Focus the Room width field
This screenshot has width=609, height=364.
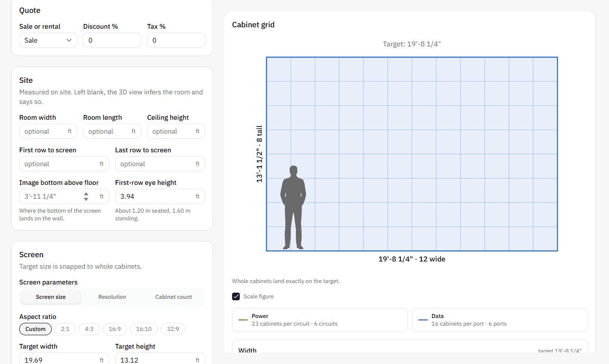[48, 131]
